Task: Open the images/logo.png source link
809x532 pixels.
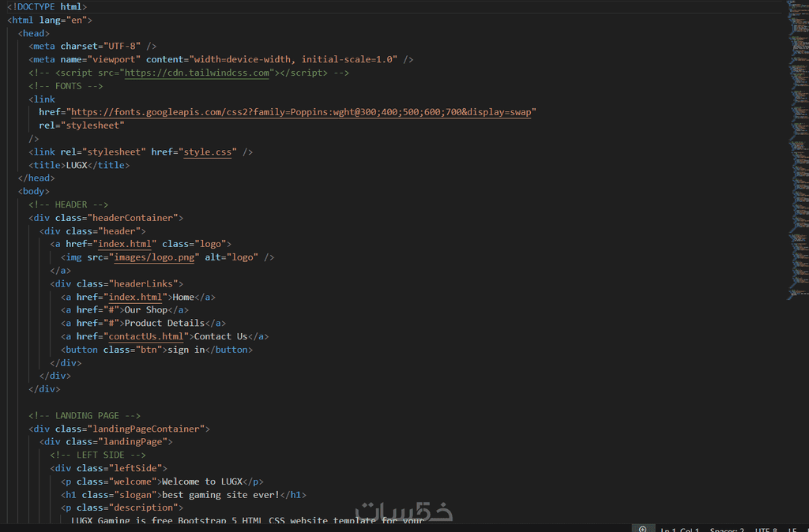Action: point(154,257)
